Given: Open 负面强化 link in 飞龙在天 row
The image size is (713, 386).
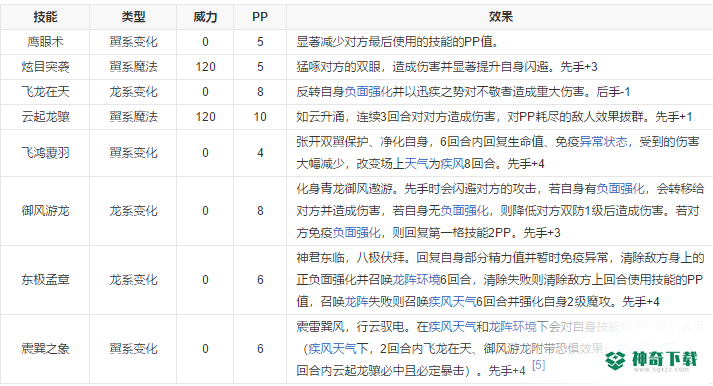Looking at the screenshot, I should pyautogui.click(x=368, y=92).
